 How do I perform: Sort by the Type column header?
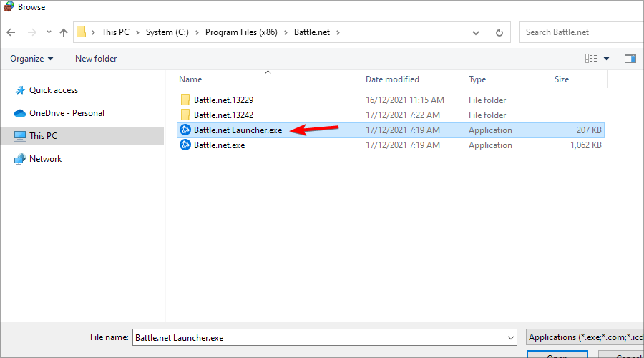(477, 79)
